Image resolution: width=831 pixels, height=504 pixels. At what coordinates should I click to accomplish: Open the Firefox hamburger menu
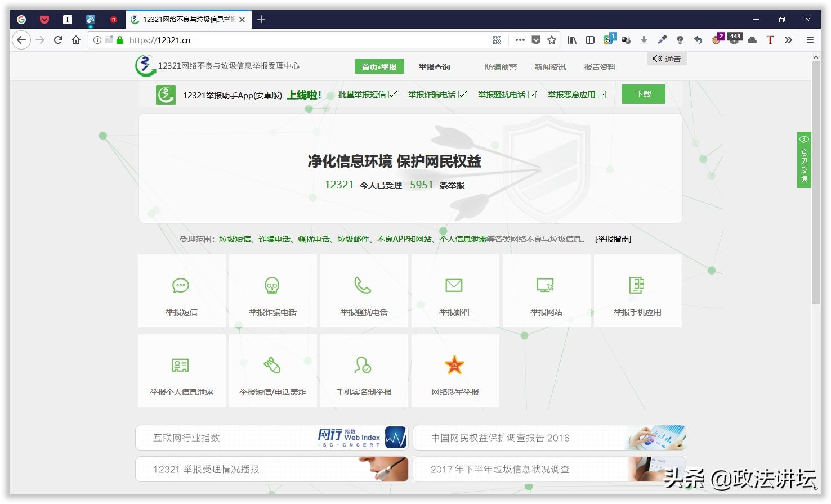(x=810, y=40)
